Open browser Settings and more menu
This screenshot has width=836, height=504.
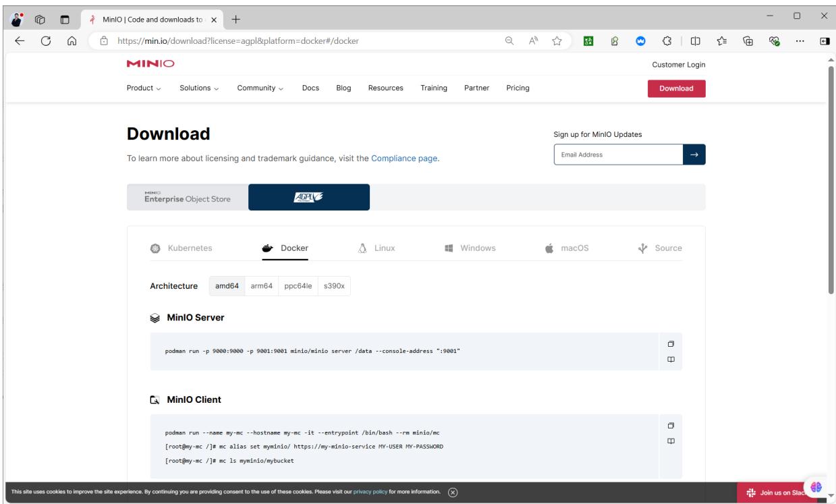[800, 40]
